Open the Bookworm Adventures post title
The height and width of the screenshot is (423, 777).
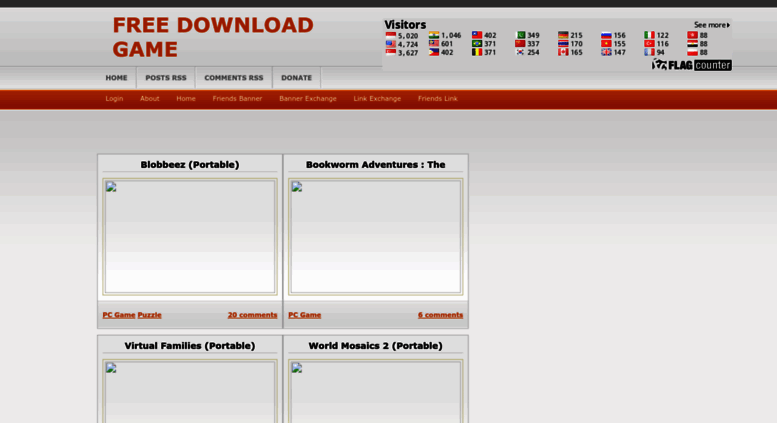click(x=376, y=164)
